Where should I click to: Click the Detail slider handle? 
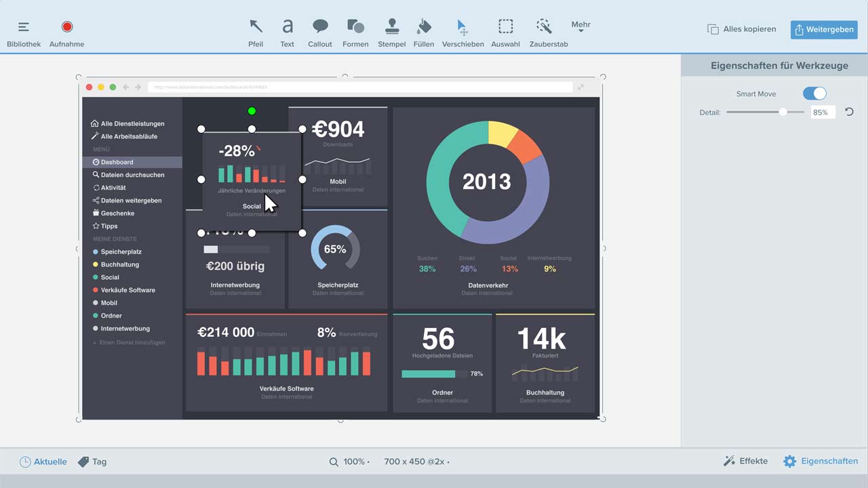783,112
